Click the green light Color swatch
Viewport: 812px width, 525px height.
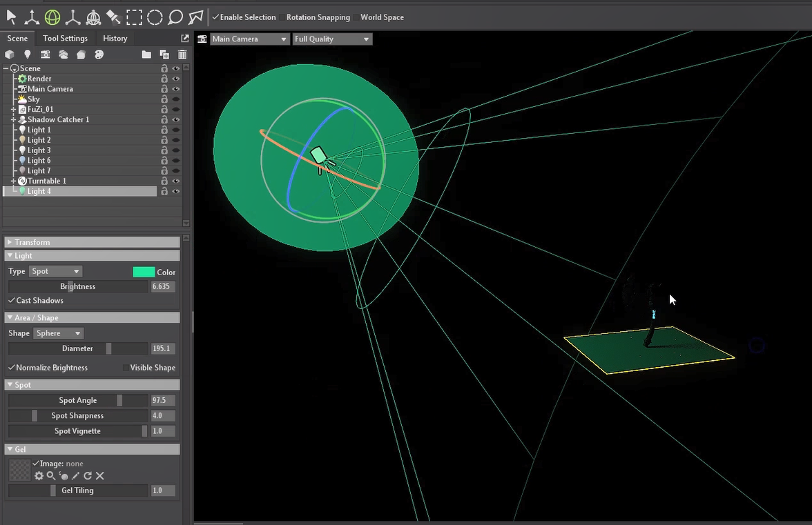[144, 272]
